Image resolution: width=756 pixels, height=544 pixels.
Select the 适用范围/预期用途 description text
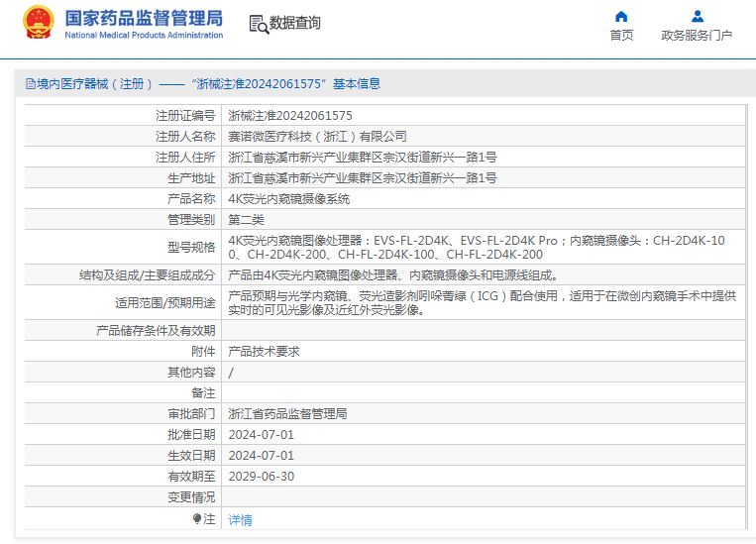(483, 302)
